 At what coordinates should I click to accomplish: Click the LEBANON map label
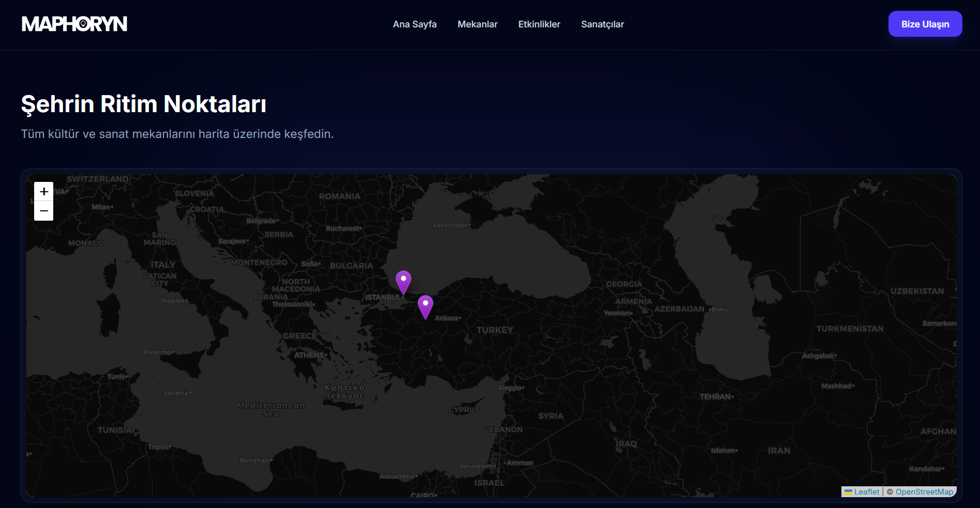coord(504,429)
